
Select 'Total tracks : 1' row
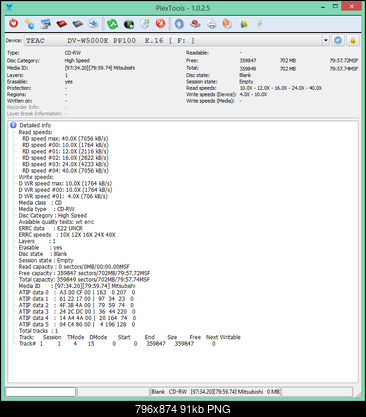[38, 331]
